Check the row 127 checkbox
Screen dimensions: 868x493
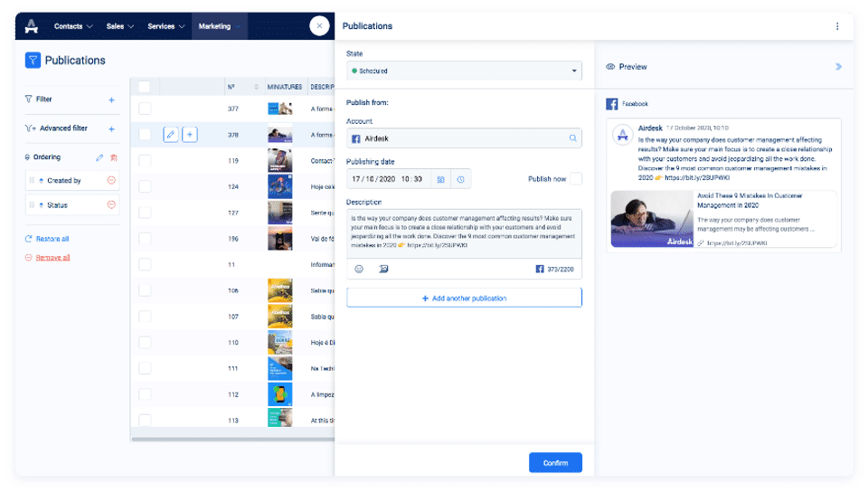click(x=145, y=213)
